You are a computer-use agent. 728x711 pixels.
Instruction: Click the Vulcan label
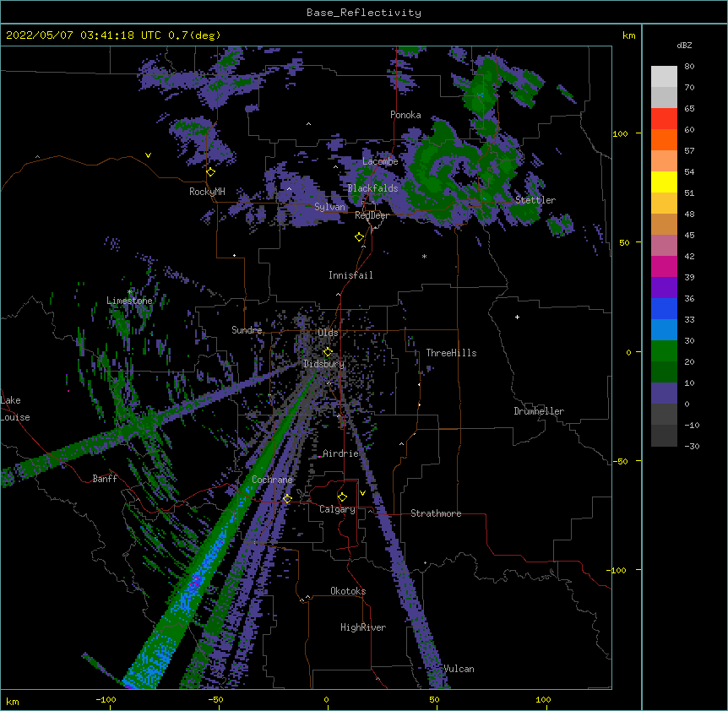point(459,669)
